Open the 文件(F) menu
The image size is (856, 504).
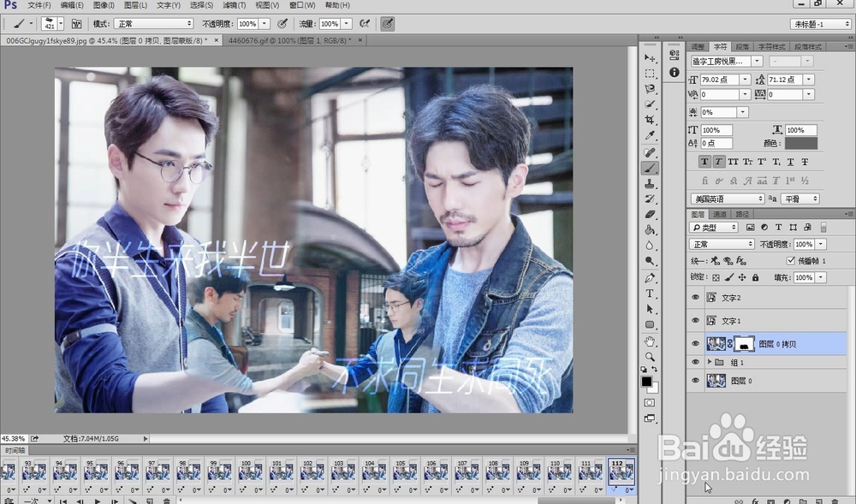coord(39,5)
